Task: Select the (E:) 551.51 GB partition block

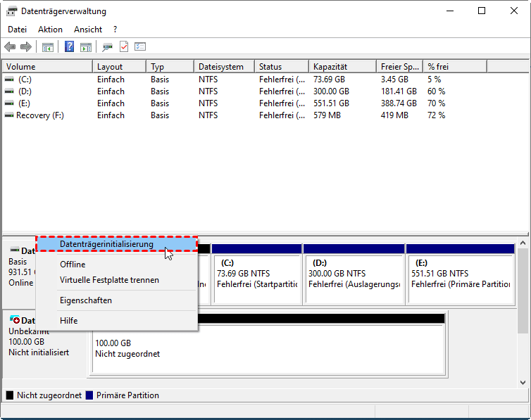Action: (461, 274)
